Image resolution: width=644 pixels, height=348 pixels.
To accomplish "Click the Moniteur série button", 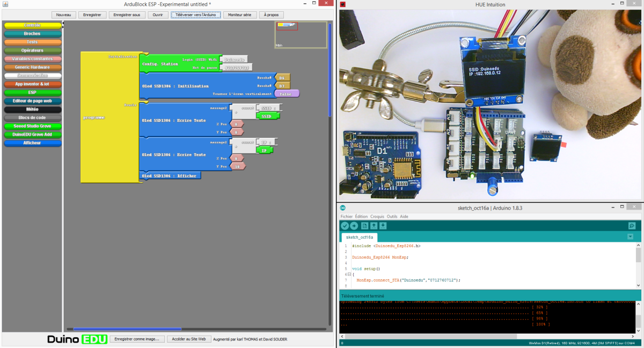I will click(239, 15).
